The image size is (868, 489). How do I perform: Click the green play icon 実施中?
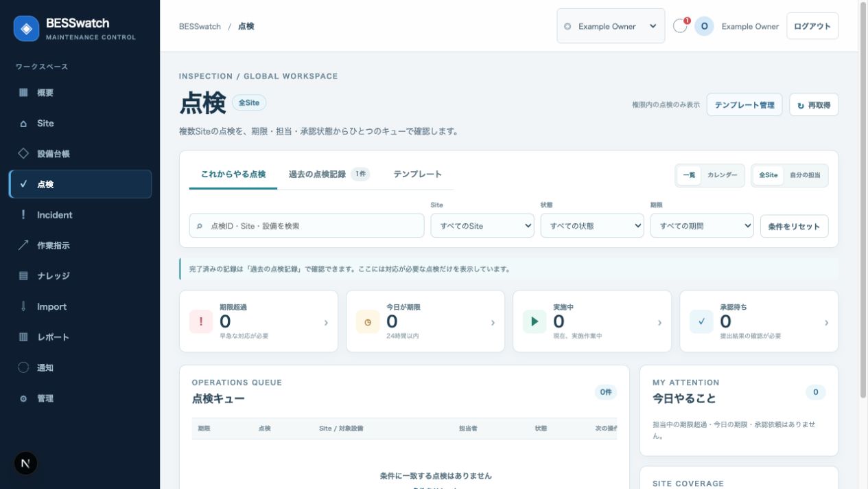click(535, 321)
